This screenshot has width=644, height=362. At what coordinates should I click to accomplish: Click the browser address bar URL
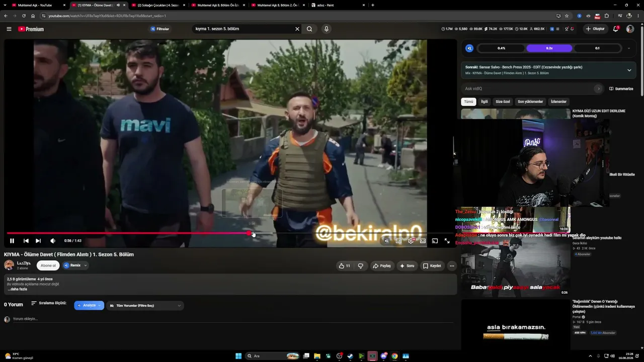pos(107,16)
